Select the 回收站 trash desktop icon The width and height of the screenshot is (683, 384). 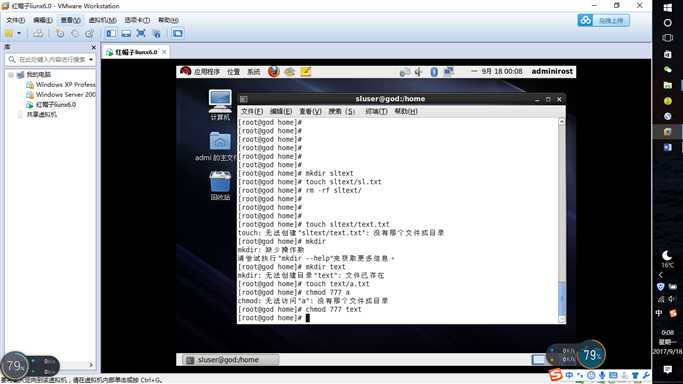(x=220, y=185)
